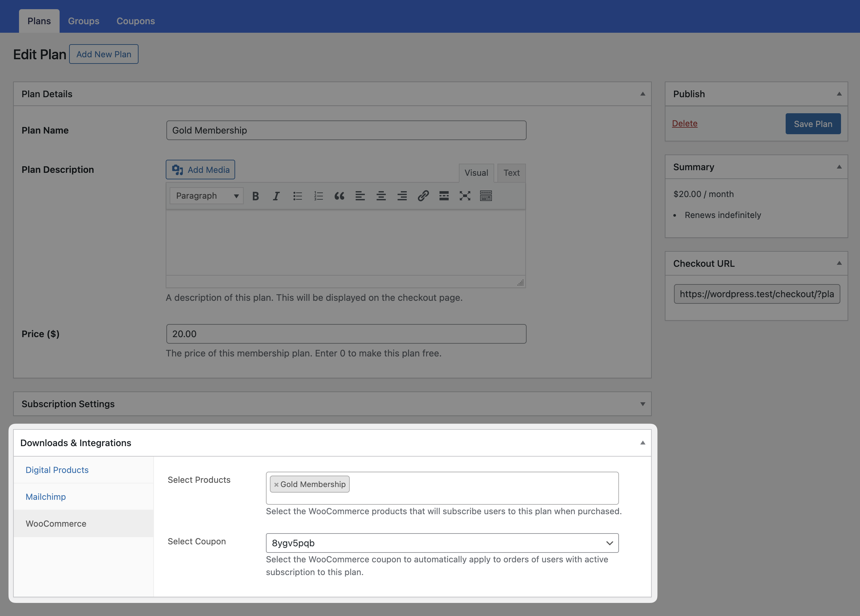Image resolution: width=860 pixels, height=616 pixels.
Task: Collapse the Checkout URL panel
Action: point(839,263)
